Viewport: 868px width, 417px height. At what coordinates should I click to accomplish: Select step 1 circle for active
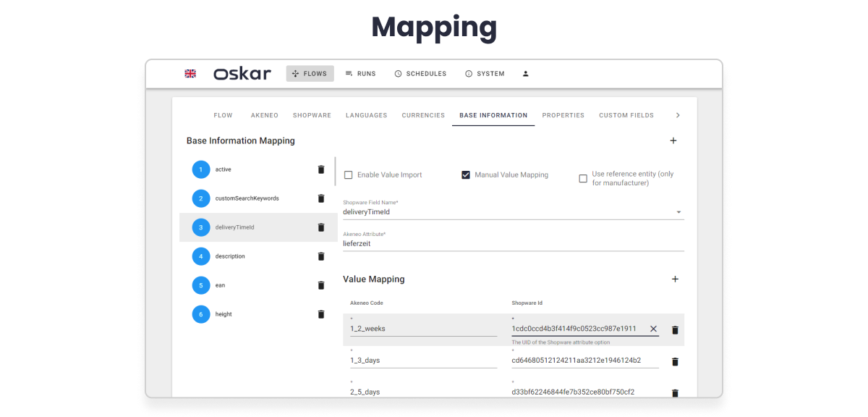tap(201, 169)
